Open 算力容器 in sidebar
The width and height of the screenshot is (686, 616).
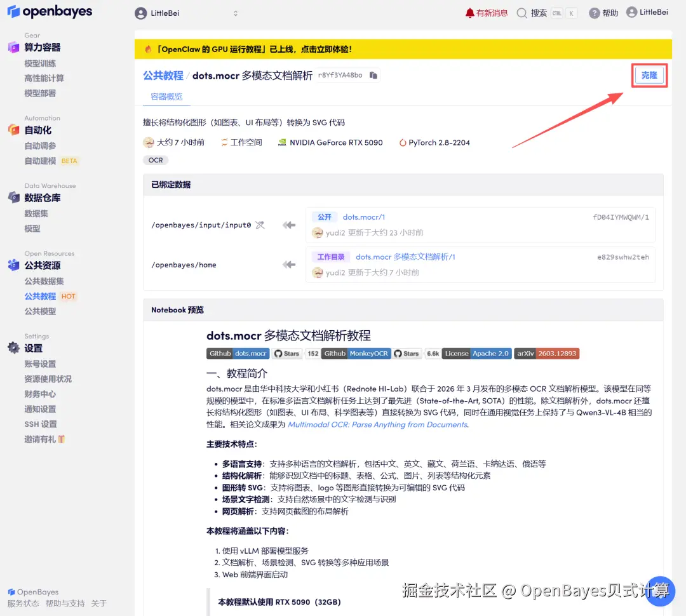[42, 47]
